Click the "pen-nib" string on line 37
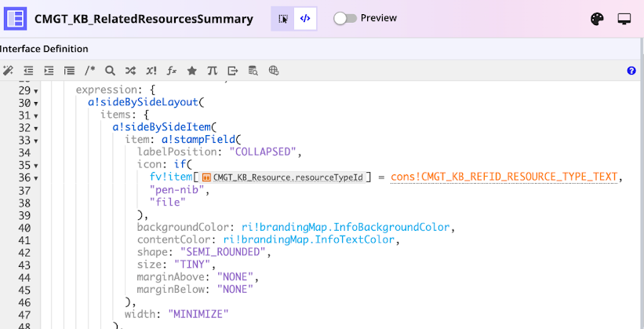The width and height of the screenshot is (644, 329). click(176, 189)
